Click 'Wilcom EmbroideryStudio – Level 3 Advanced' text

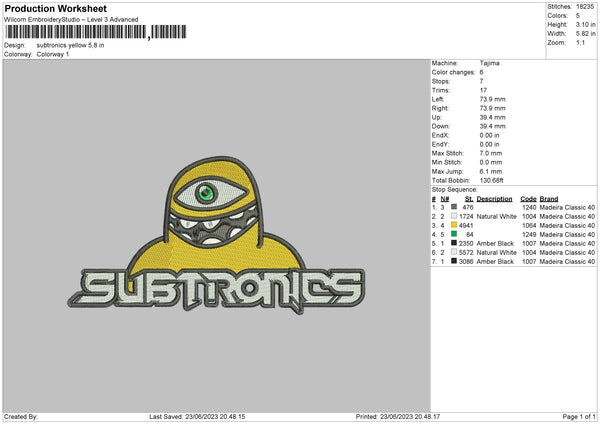71,20
